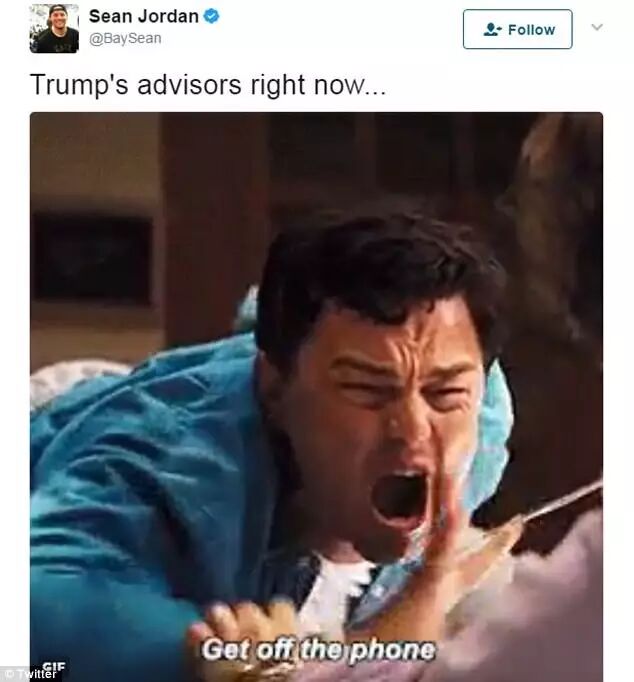This screenshot has height=682, width=634.
Task: Click the dark wall frame in GIF background
Action: pyautogui.click(x=93, y=257)
